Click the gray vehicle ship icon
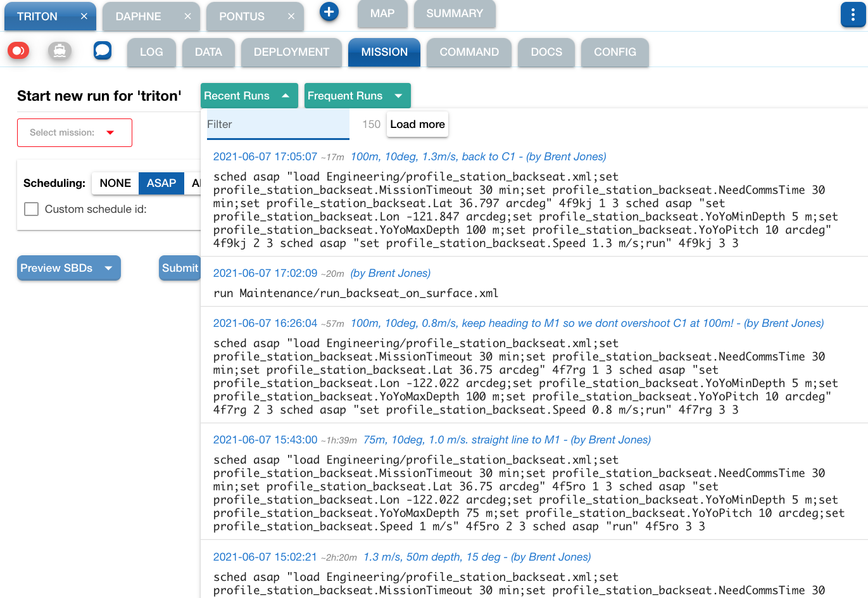868x598 pixels. [x=60, y=51]
